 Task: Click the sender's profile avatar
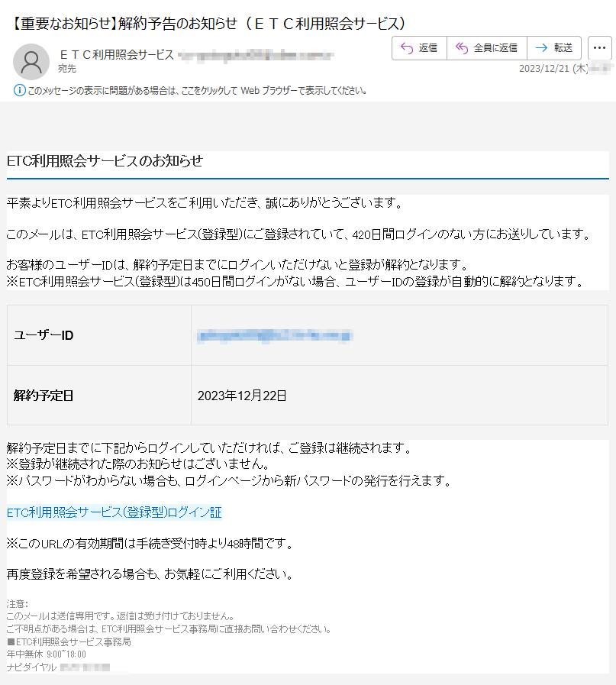tap(31, 61)
